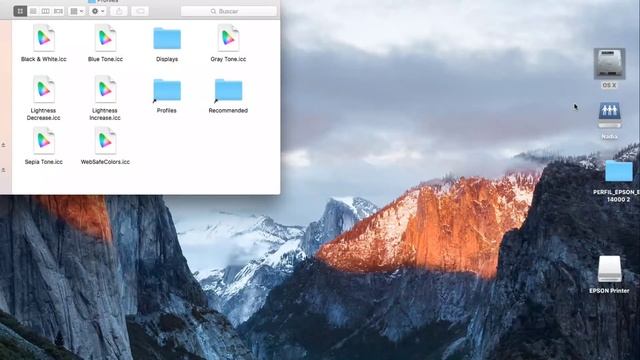Click the Lightness Decrease.icc file name
Image resolution: width=640 pixels, height=360 pixels.
point(44,114)
